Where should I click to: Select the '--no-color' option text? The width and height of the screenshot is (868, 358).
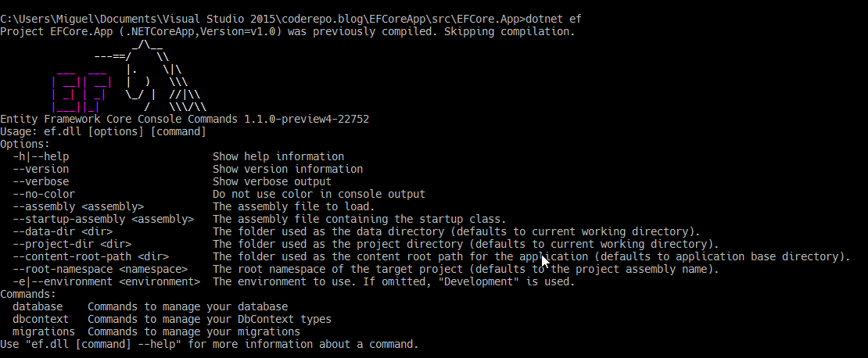[x=44, y=194]
